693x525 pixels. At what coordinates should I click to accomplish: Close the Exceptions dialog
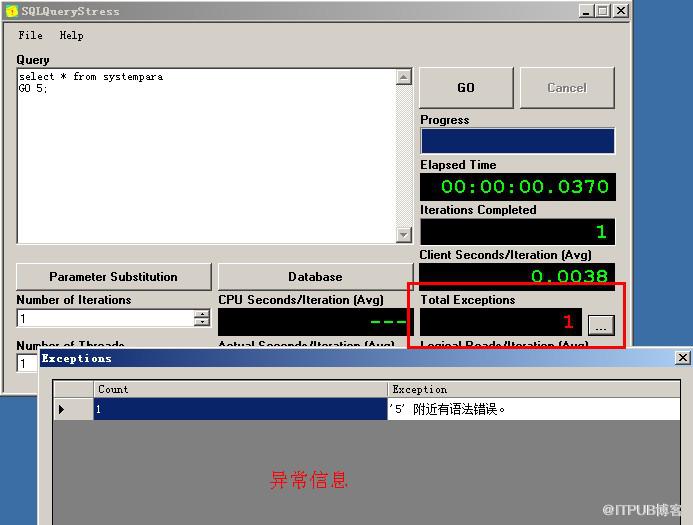click(x=683, y=358)
